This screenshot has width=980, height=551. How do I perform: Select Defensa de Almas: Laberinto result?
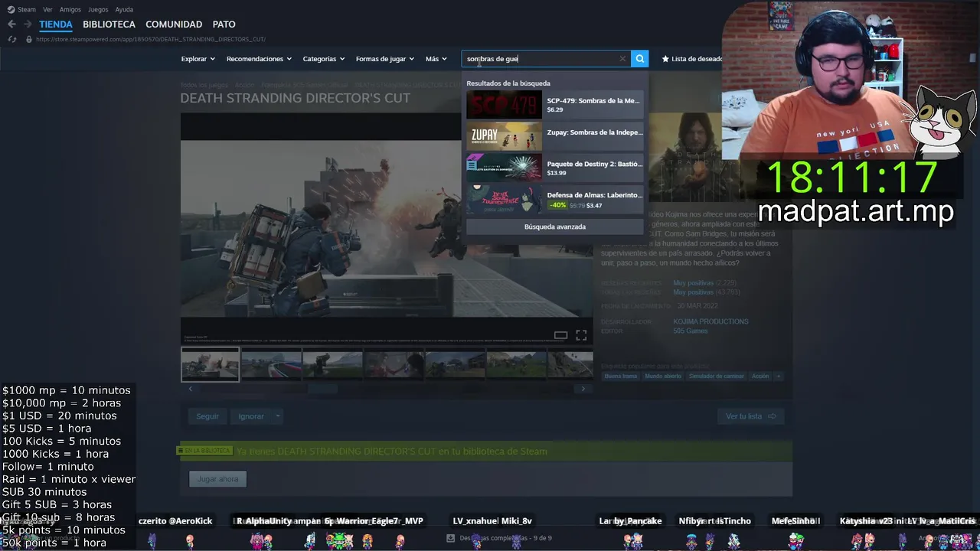coord(554,200)
